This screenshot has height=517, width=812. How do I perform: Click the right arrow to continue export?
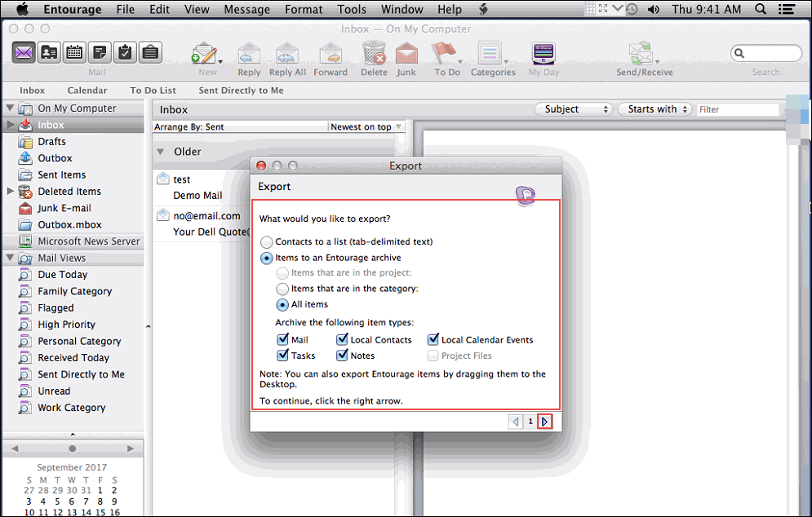544,422
